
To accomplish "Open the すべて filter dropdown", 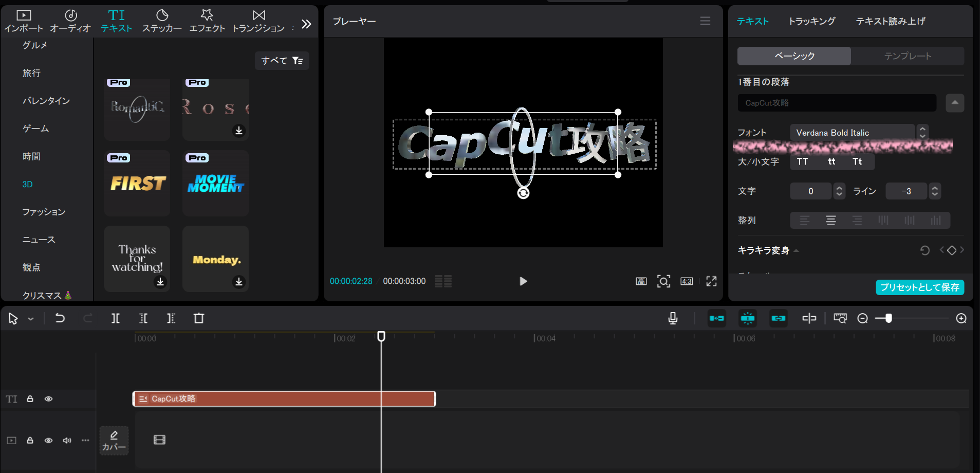I will [x=282, y=61].
